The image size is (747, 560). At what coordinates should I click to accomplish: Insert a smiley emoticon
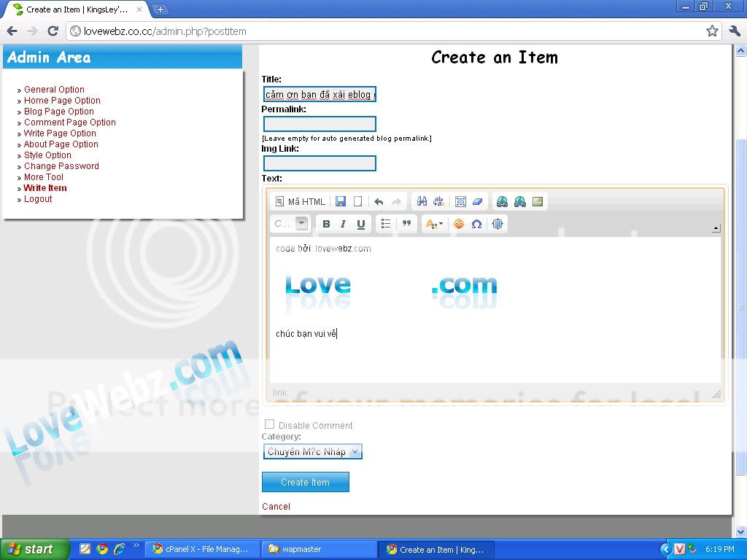459,224
